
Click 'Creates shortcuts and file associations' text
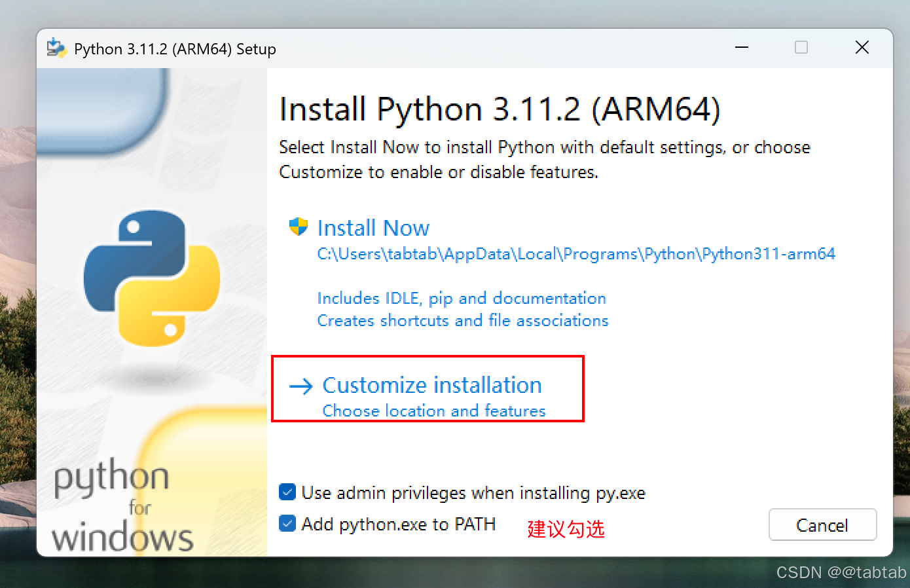tap(463, 320)
